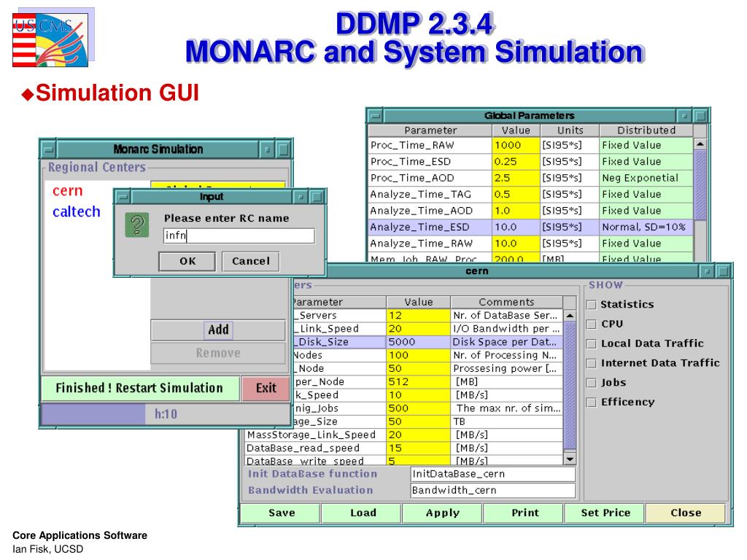Click the Comments column header in cern
The height and width of the screenshot is (560, 747).
coord(506,303)
